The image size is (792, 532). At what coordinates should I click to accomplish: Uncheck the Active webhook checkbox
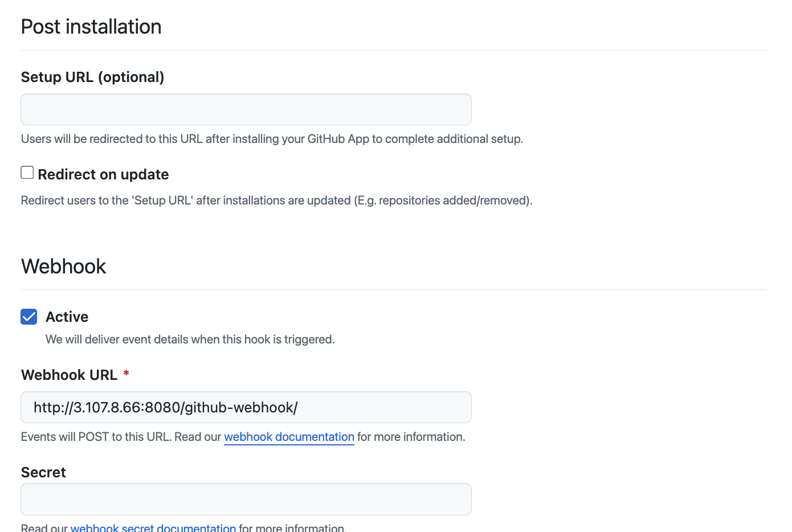(29, 317)
